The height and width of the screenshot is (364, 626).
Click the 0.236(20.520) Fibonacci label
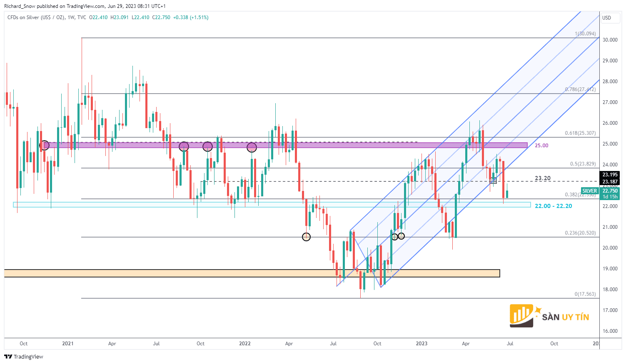(x=580, y=233)
